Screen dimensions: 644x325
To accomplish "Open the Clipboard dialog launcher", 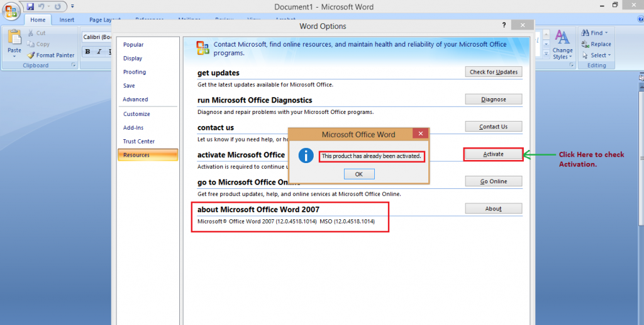I will pos(74,66).
